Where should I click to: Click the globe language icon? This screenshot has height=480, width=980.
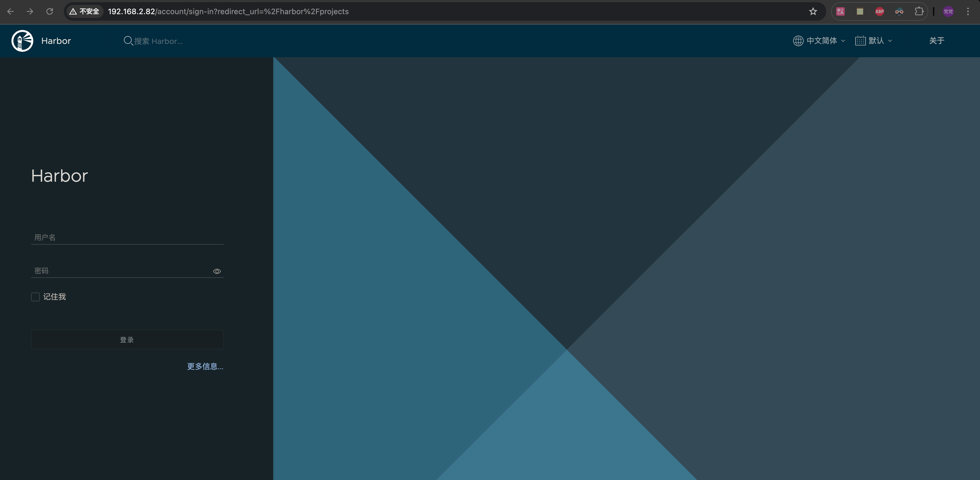[798, 41]
